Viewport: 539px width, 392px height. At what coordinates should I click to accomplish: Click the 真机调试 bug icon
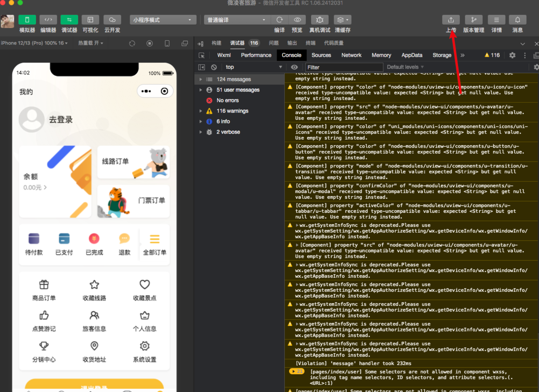(319, 20)
